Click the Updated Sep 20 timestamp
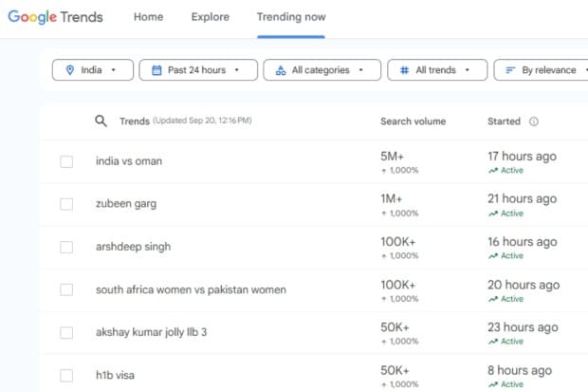 pyautogui.click(x=202, y=121)
